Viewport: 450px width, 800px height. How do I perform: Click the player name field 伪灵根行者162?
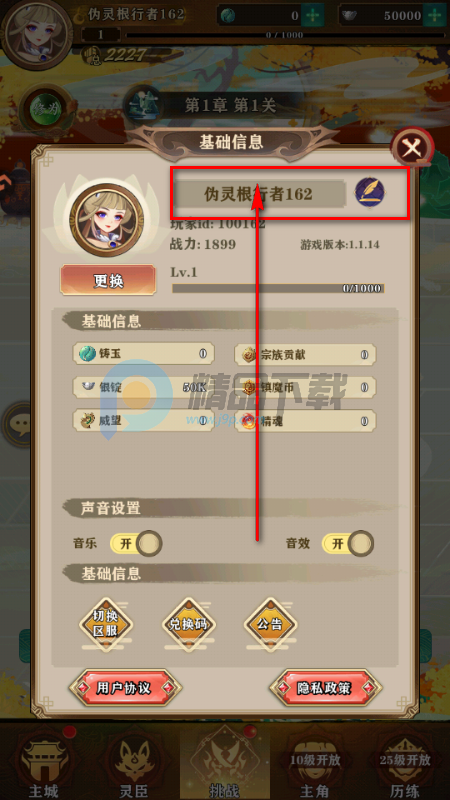258,194
